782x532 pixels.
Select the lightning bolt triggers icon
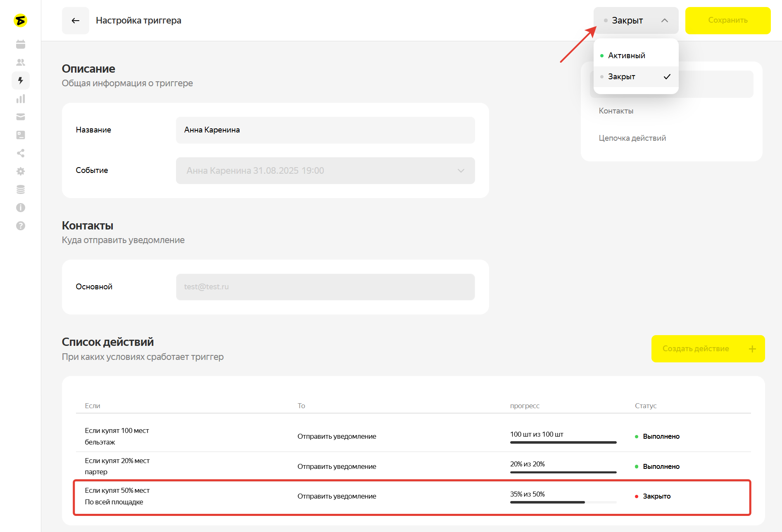[21, 80]
